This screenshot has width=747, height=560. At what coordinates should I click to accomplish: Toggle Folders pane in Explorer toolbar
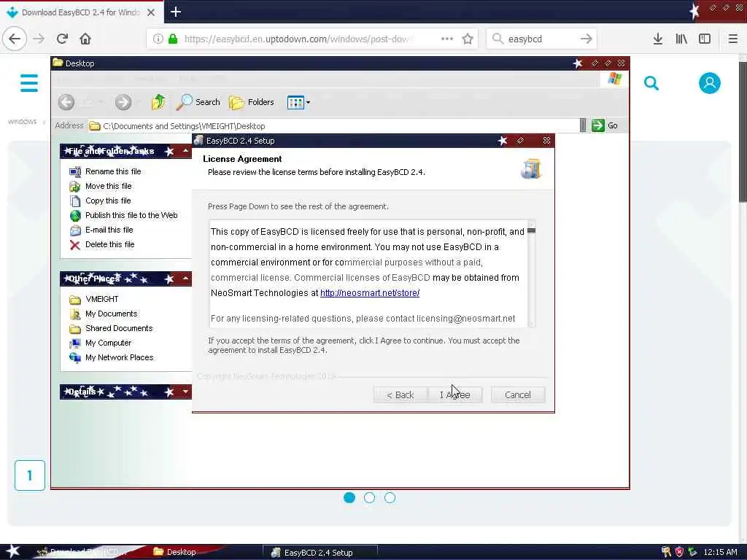[x=252, y=102]
